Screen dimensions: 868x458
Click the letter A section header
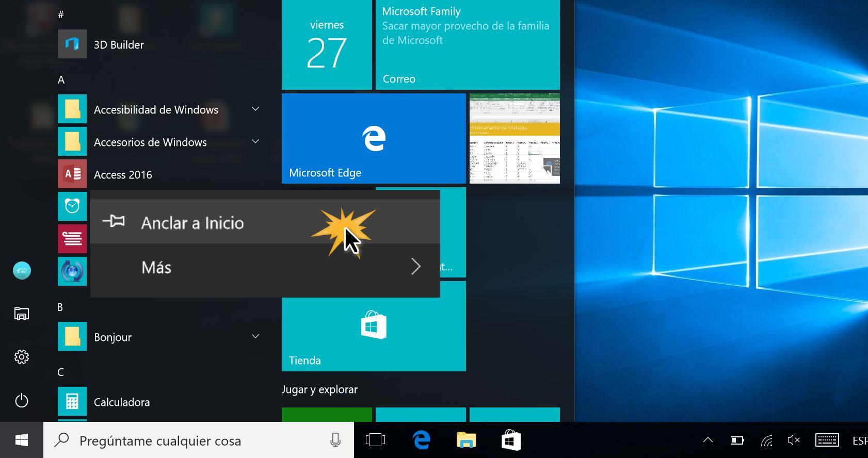click(x=61, y=79)
